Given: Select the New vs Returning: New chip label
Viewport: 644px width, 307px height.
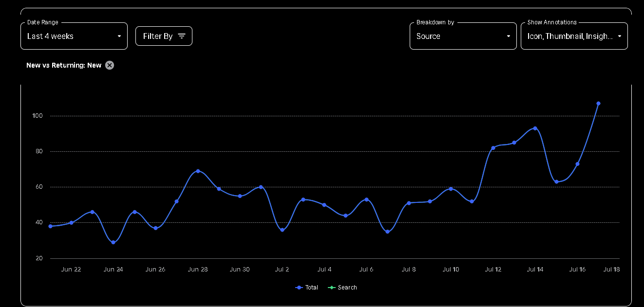Looking at the screenshot, I should pyautogui.click(x=63, y=65).
